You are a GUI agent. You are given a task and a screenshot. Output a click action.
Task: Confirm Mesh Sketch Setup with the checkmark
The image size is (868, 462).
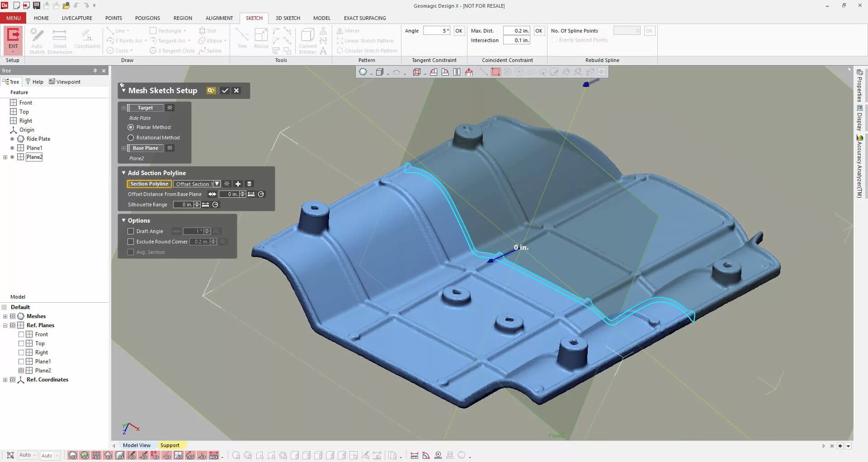point(225,90)
